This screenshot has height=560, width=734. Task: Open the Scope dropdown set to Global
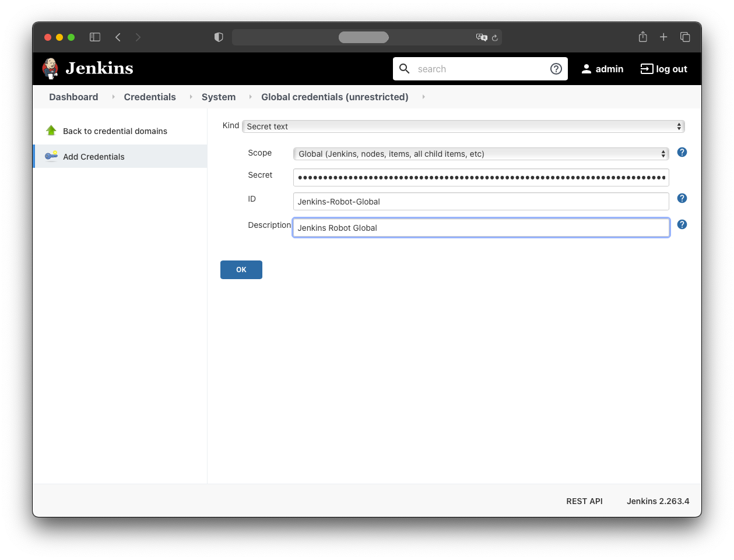pyautogui.click(x=480, y=154)
